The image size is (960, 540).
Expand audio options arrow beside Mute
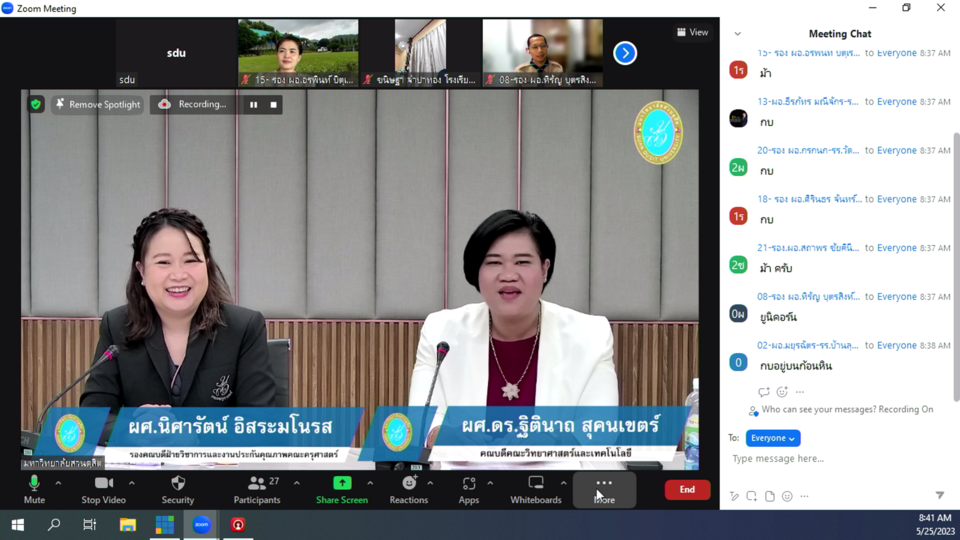[58, 483]
